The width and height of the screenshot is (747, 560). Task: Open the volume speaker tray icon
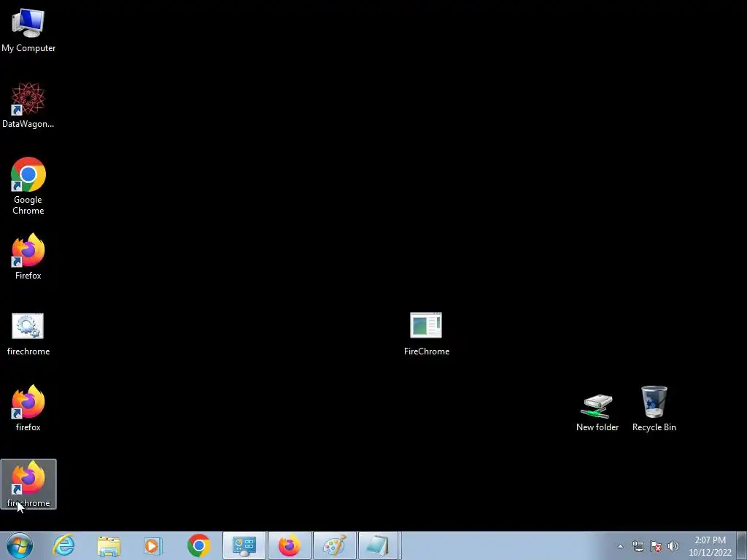coord(673,546)
